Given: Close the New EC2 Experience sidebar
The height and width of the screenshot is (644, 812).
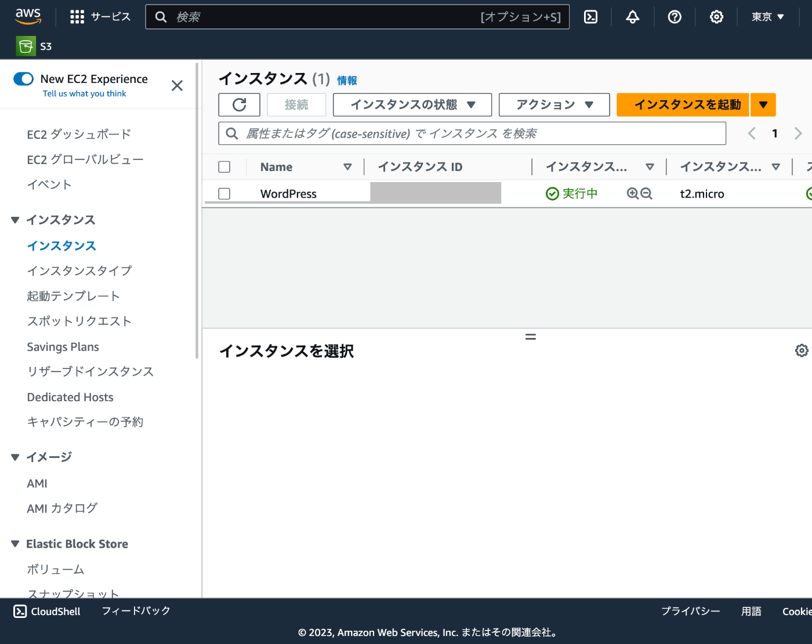Looking at the screenshot, I should coord(177,86).
